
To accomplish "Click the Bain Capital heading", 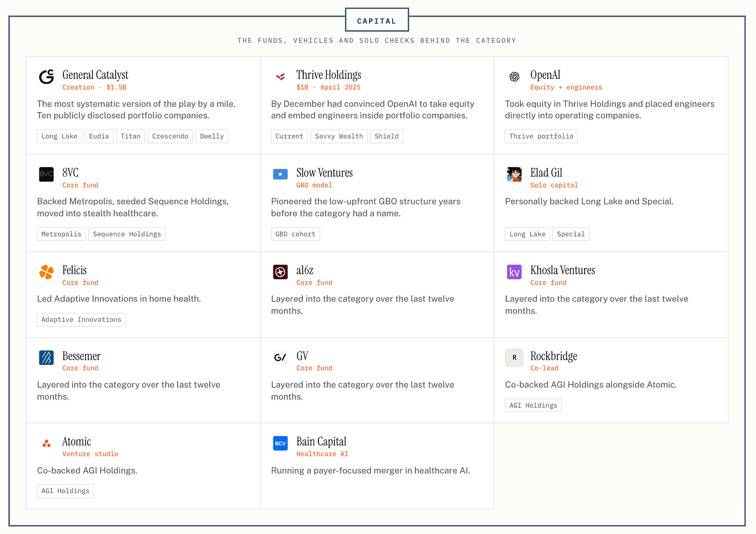I will click(321, 442).
